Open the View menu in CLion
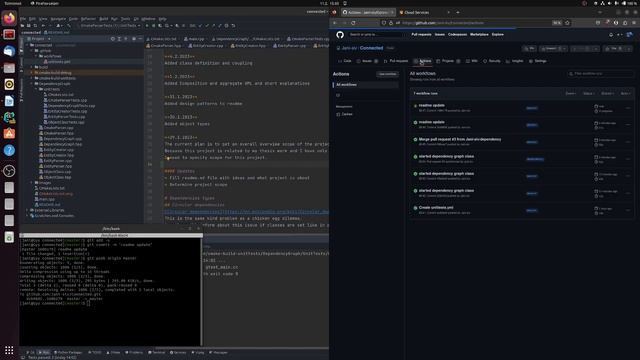640x360 pixels. click(43, 19)
